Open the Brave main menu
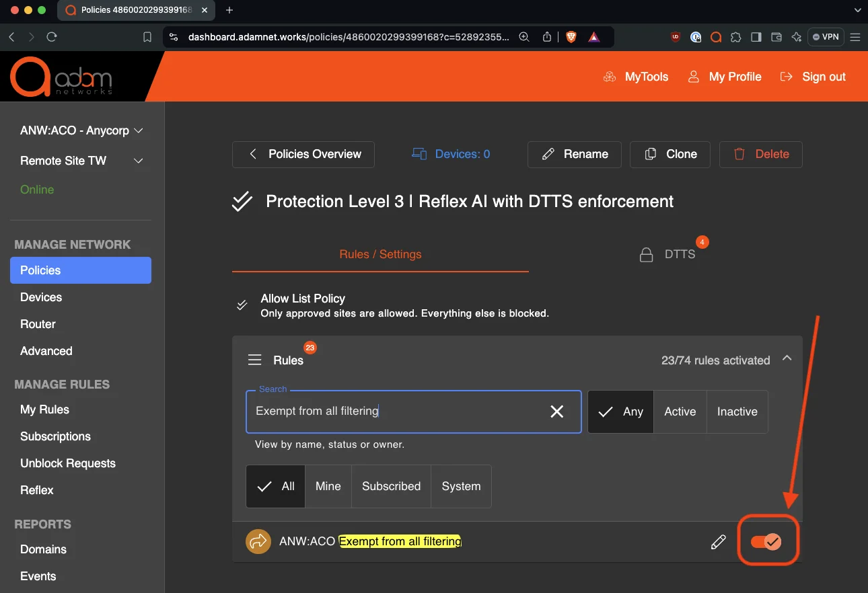Image resolution: width=868 pixels, height=593 pixels. (855, 37)
